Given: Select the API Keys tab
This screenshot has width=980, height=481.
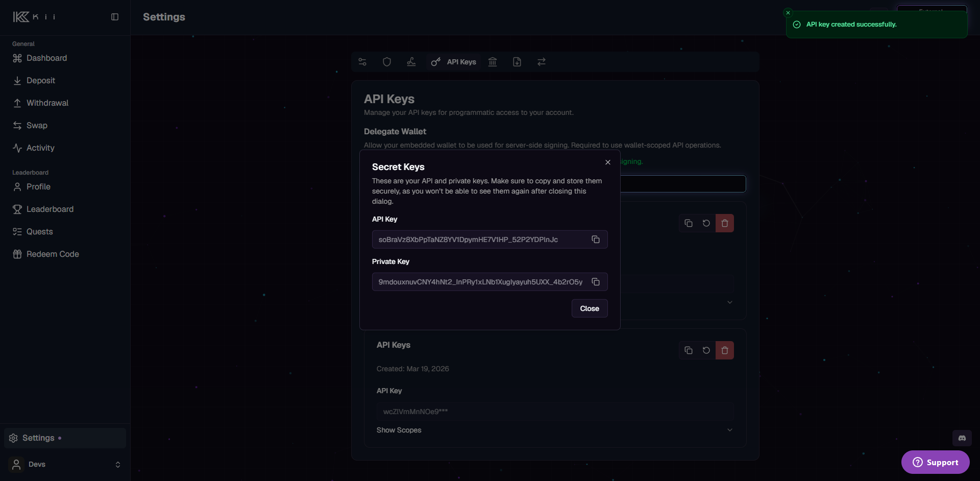Looking at the screenshot, I should pos(454,62).
